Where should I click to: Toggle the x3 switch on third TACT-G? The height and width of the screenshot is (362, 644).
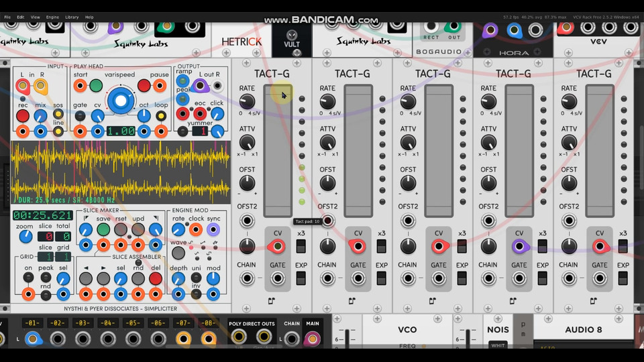tap(462, 246)
